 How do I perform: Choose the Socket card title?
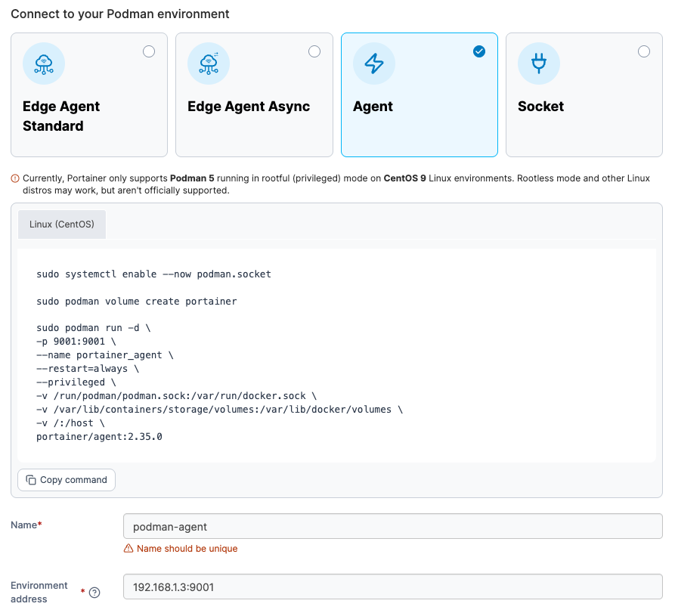(540, 107)
